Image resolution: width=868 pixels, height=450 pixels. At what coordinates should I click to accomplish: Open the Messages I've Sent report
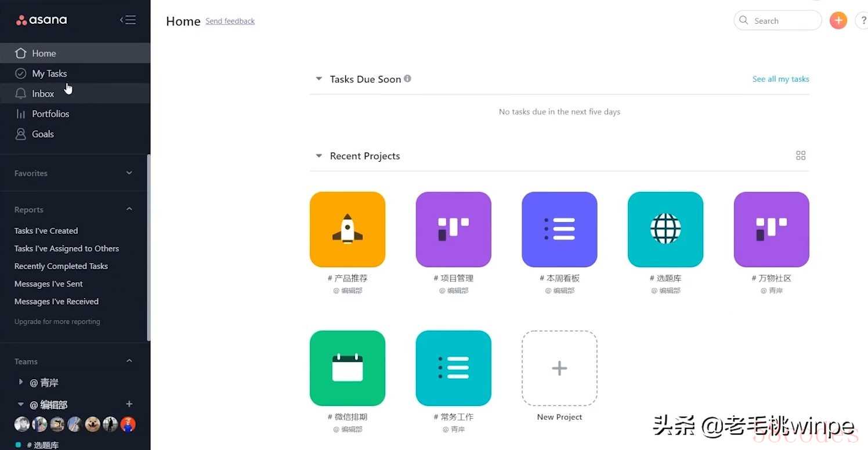48,284
